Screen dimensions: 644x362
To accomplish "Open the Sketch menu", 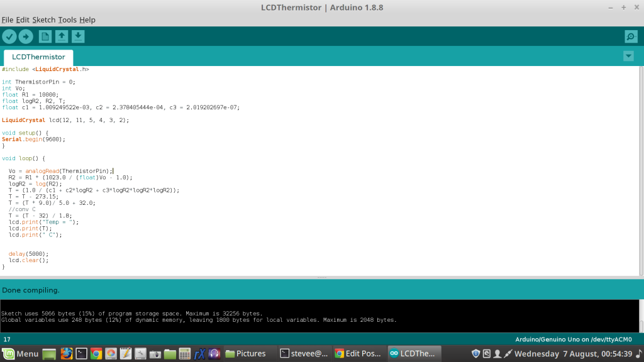I will click(x=44, y=19).
